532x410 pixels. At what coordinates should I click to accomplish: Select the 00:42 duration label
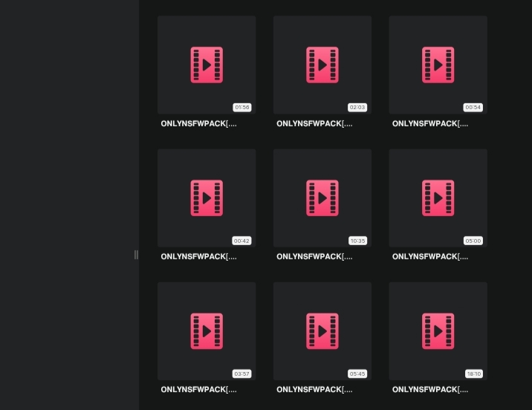point(241,241)
